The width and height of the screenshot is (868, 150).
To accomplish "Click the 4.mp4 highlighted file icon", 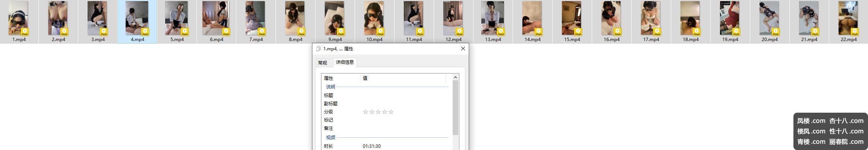I will coord(137,18).
